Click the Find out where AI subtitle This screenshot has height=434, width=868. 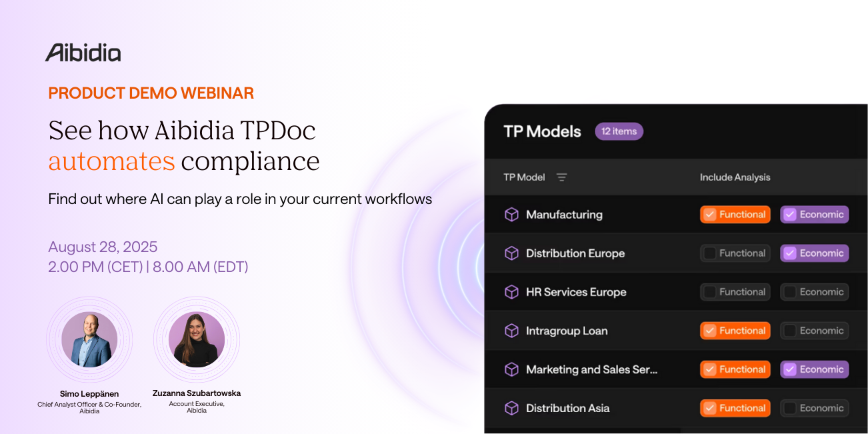pos(240,199)
